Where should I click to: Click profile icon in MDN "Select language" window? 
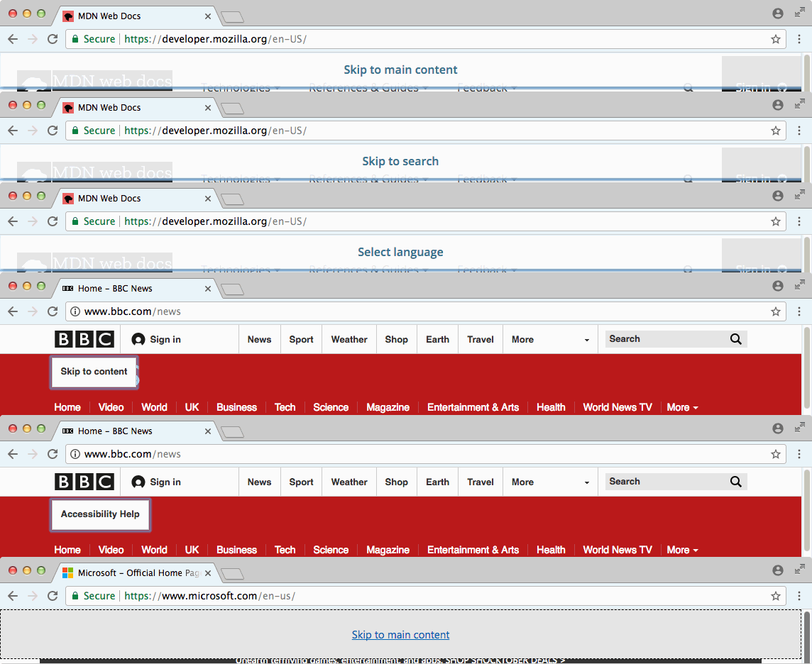(x=777, y=196)
